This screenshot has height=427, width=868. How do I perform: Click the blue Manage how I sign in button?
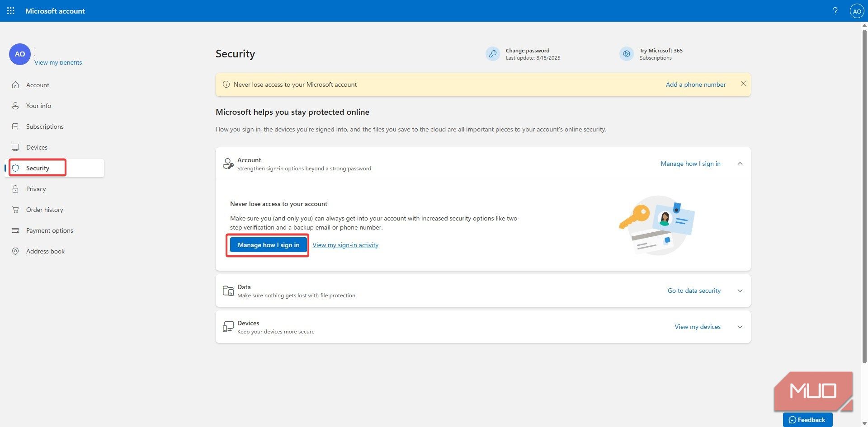pos(269,245)
